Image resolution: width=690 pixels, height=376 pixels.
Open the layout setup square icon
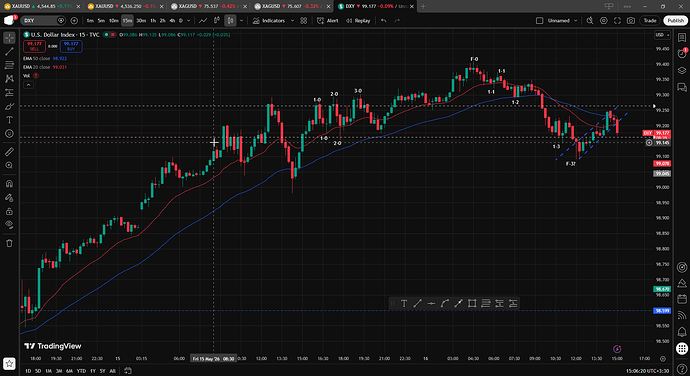(540, 21)
